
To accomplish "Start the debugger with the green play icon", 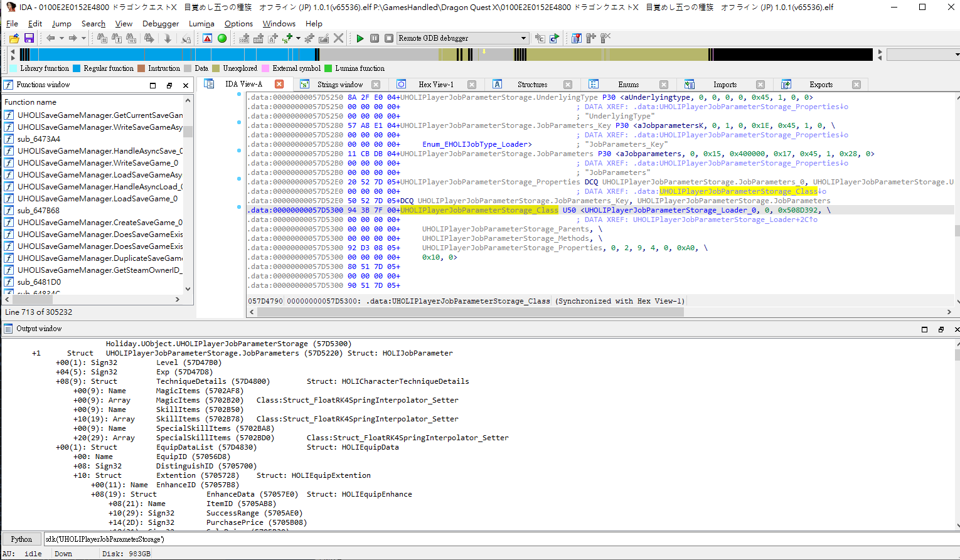I will coord(360,38).
